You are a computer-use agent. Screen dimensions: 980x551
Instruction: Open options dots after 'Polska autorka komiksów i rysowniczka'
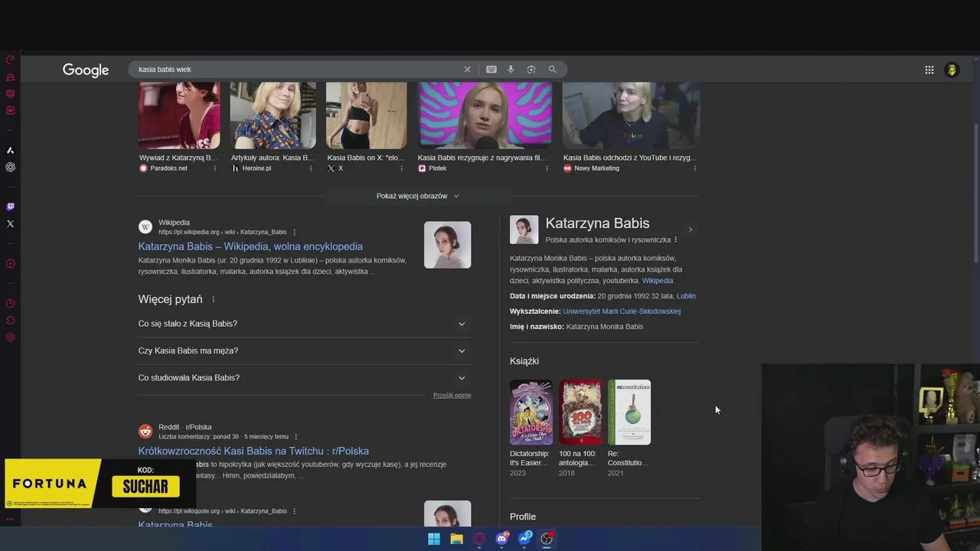(675, 240)
